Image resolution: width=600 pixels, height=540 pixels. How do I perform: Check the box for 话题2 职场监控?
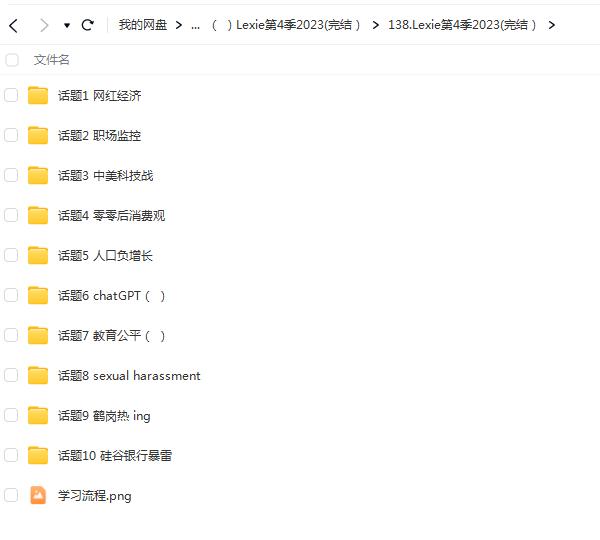[x=11, y=135]
